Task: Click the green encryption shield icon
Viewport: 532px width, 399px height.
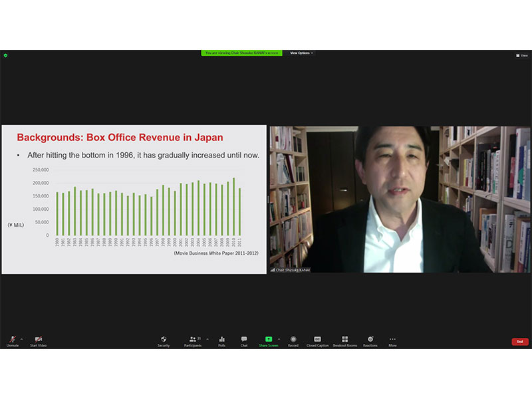Action: tap(5, 55)
